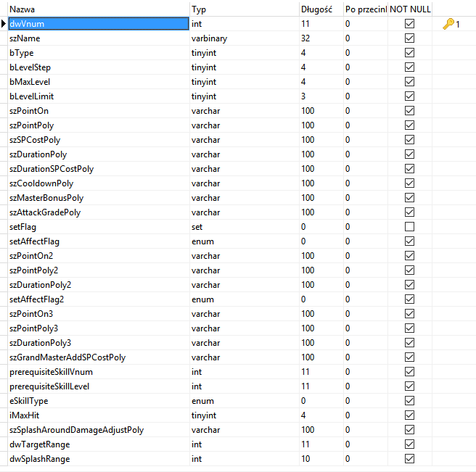Open the 'set' type cell for setFlag
Viewport: 476px width, 472px height.
(245, 227)
